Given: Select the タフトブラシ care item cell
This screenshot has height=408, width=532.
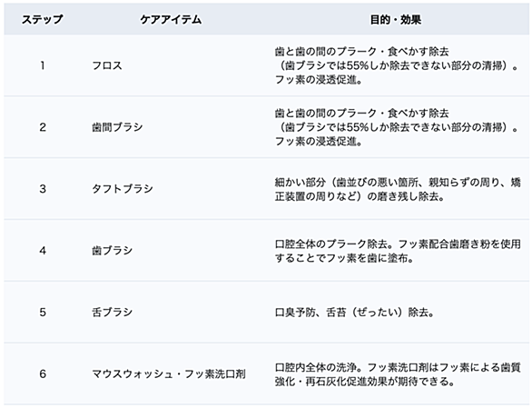Looking at the screenshot, I should 123,188.
